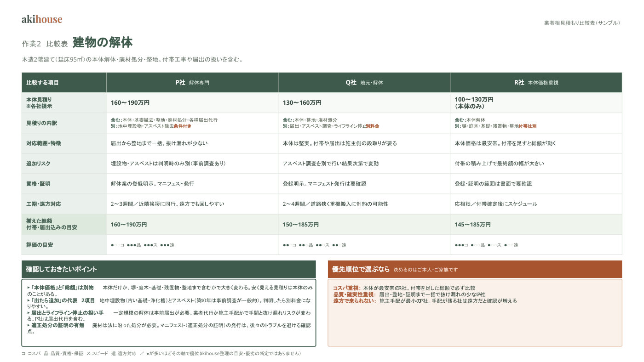Click the akihouse logo
This screenshot has height=362, width=644.
[42, 19]
